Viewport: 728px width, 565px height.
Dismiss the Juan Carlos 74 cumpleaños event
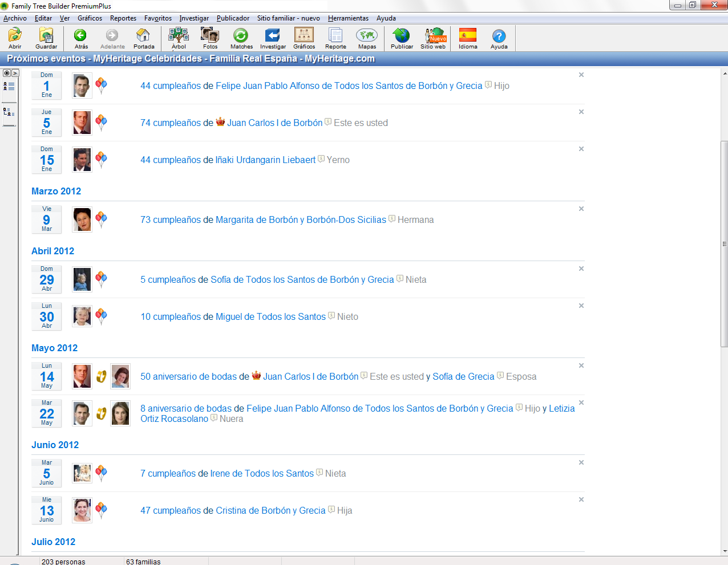581,112
